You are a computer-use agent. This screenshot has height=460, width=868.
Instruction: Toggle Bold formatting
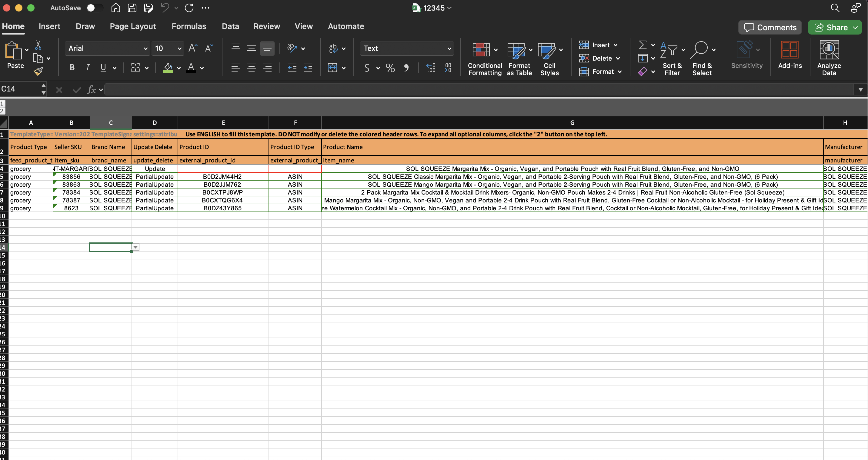click(72, 67)
